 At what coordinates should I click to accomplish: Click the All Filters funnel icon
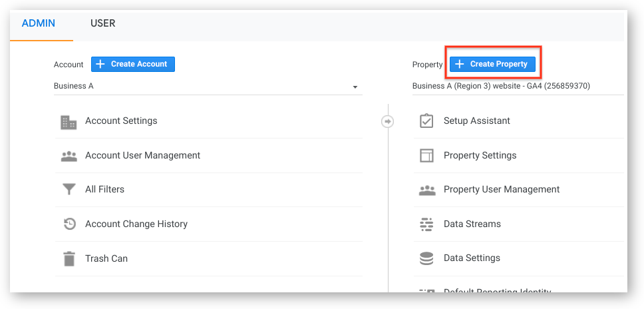click(69, 190)
